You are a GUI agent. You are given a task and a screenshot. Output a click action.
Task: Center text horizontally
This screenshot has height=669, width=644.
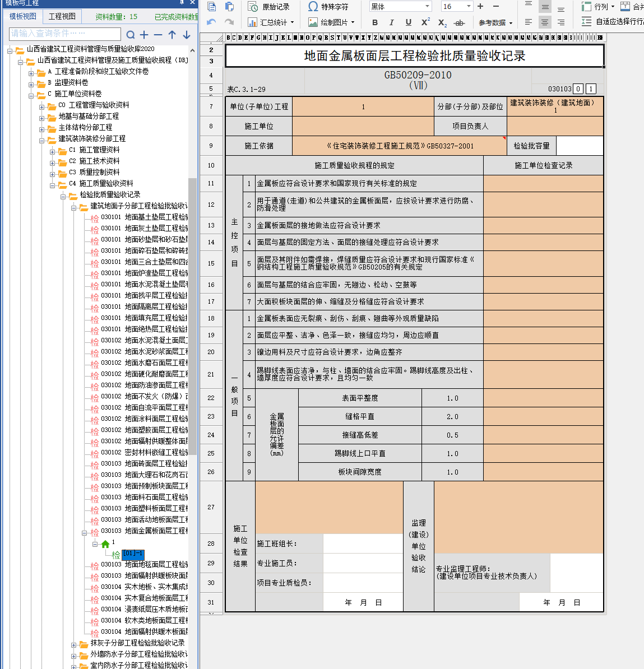pyautogui.click(x=545, y=22)
